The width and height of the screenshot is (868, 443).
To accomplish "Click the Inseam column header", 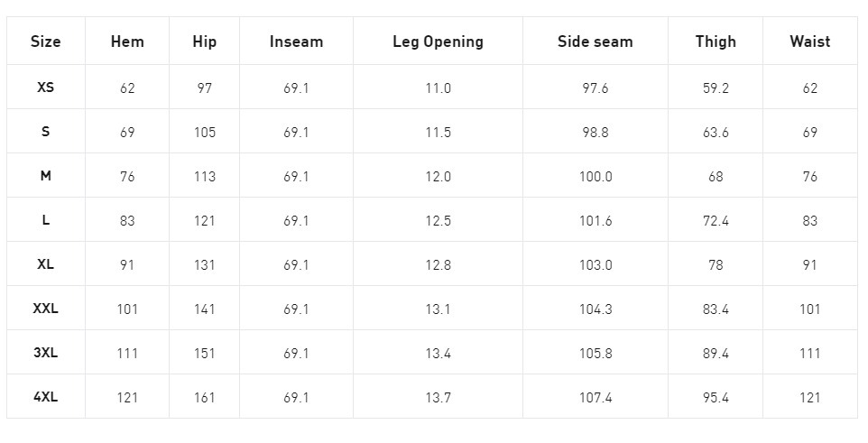I will point(296,42).
